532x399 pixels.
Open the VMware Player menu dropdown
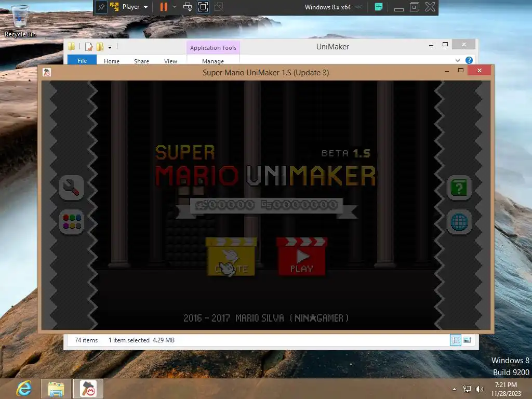tap(135, 7)
